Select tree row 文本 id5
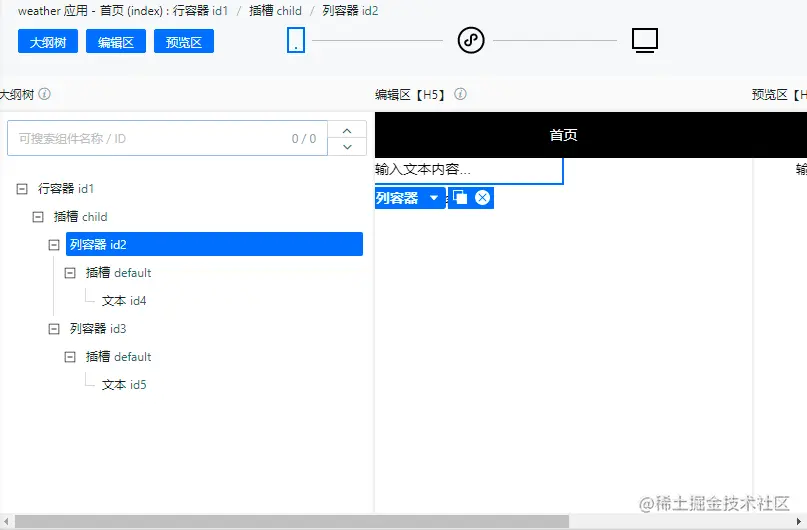 click(124, 385)
